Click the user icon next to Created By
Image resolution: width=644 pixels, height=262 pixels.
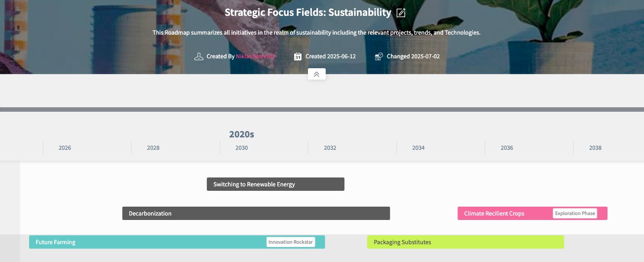(x=199, y=56)
